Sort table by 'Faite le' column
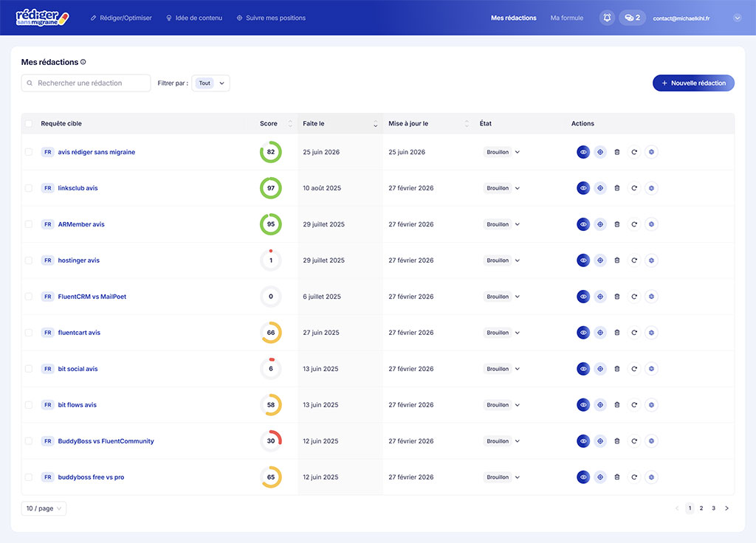The image size is (756, 543). point(375,123)
